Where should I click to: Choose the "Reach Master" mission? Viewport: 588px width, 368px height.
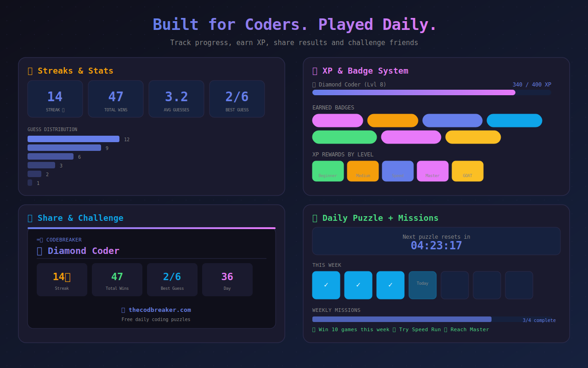(x=466, y=329)
